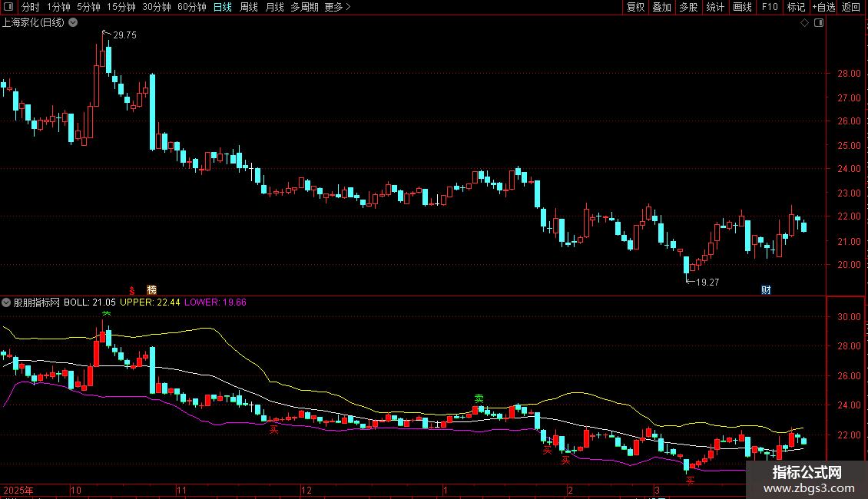Click the green 卖 signal at October peak
Image resolution: width=868 pixels, height=499 pixels.
[x=106, y=314]
